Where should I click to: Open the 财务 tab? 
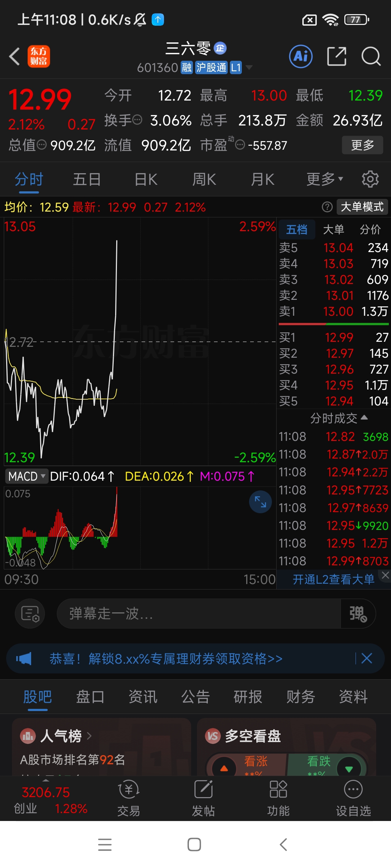pos(301,697)
